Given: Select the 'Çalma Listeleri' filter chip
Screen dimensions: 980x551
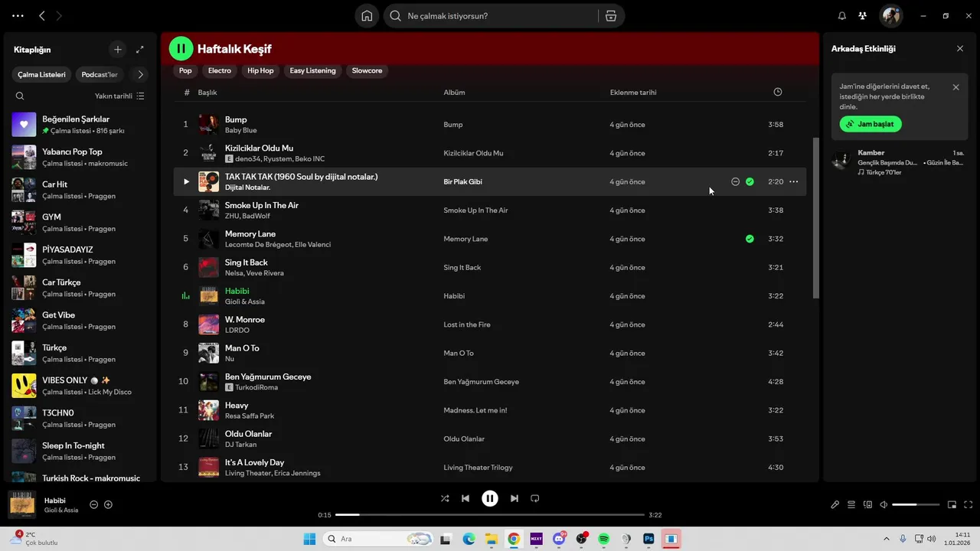Looking at the screenshot, I should click(42, 74).
